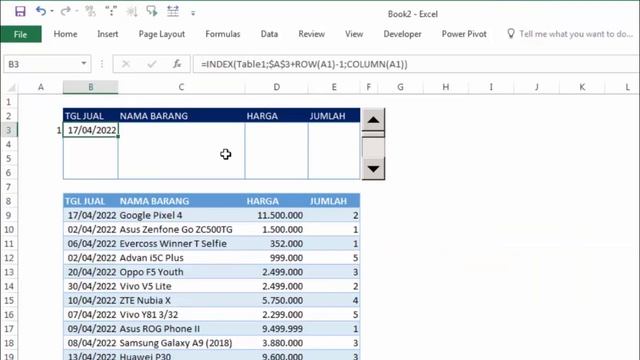Open the Power Pivot tab

(x=464, y=34)
